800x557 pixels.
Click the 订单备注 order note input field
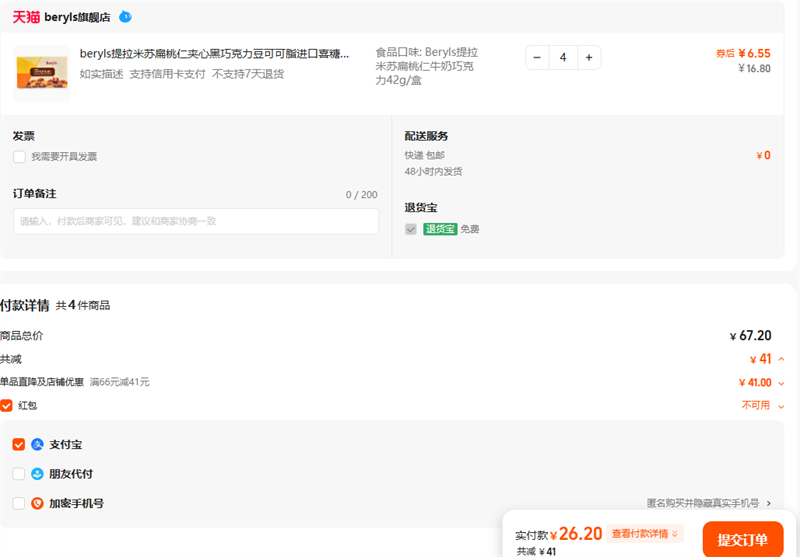pos(196,221)
